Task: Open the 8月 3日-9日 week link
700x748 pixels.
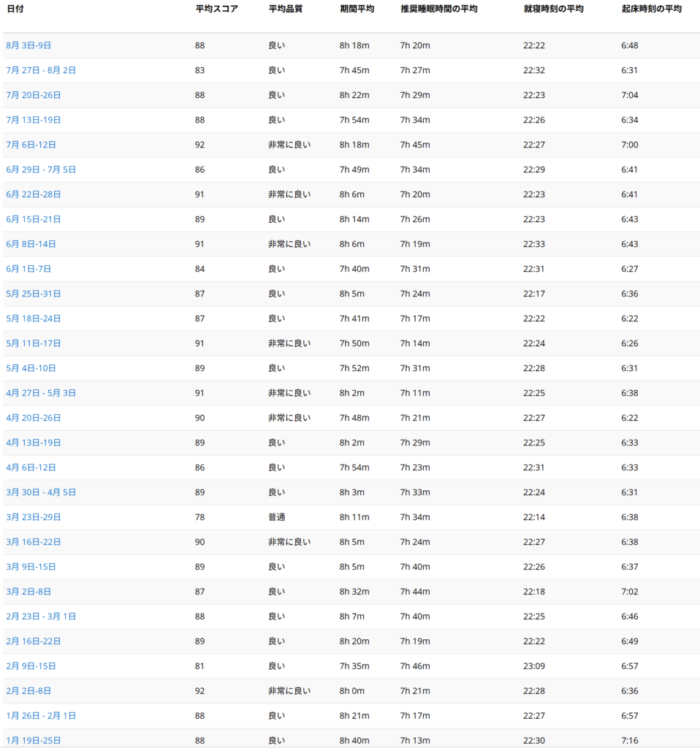Action: (28, 45)
